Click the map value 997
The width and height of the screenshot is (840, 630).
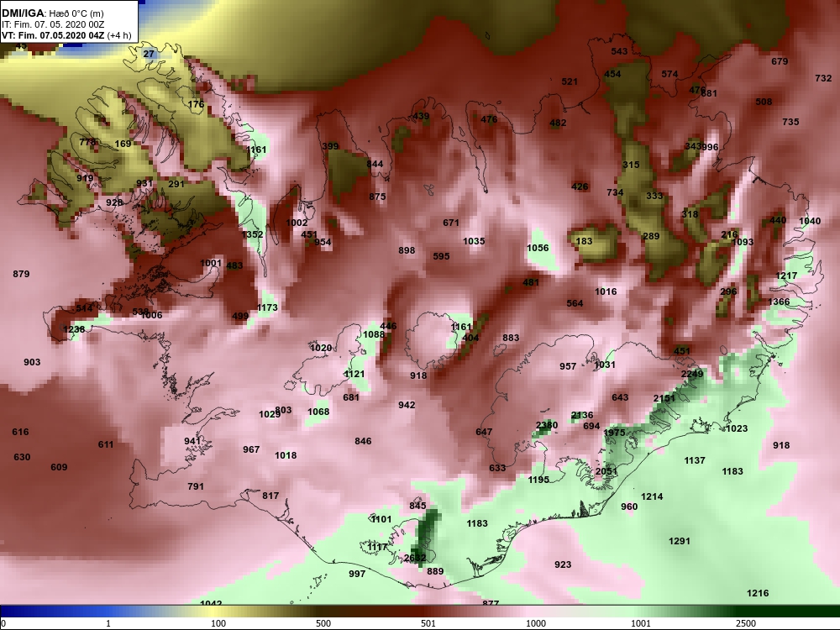357,574
